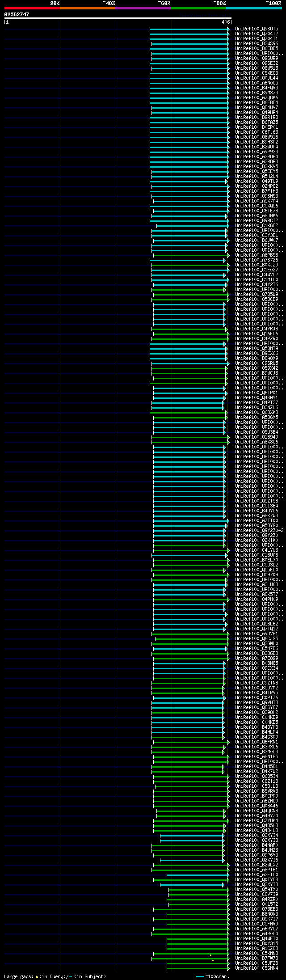Click the UniRef100_A2FIC0 label
The height and width of the screenshot is (980, 286).
coord(257,875)
